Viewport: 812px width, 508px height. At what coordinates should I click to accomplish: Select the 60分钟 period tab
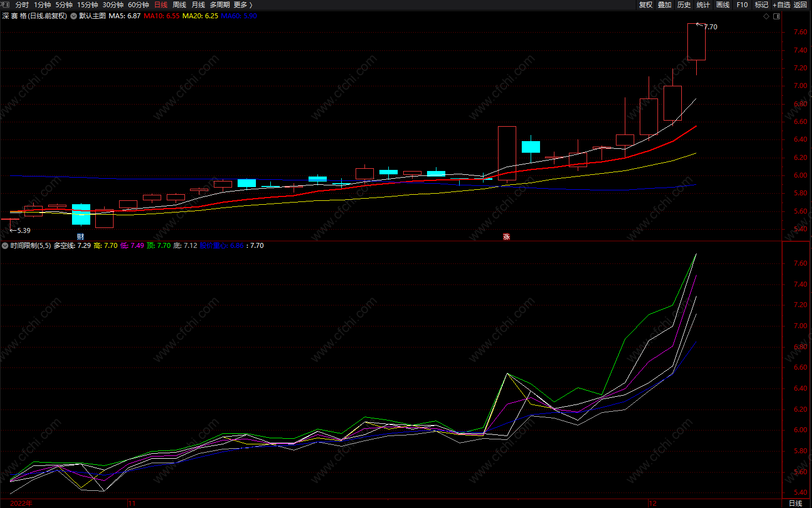(x=138, y=4)
